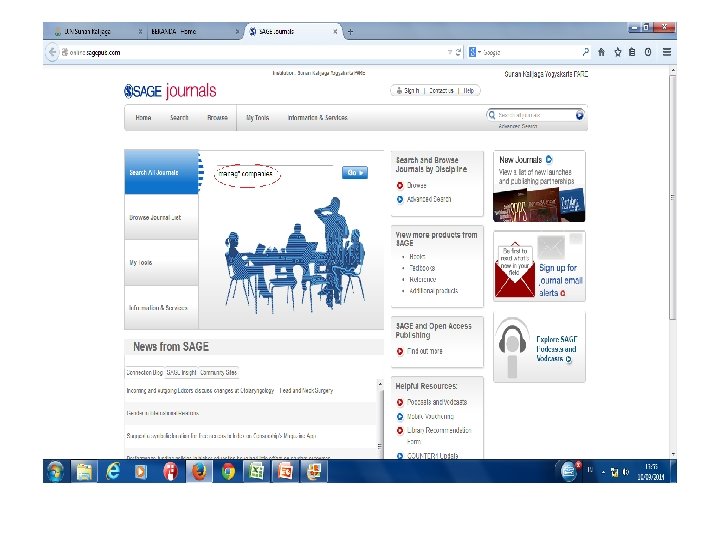Open the Information & Services menu item
The width and height of the screenshot is (720, 540).
click(317, 118)
